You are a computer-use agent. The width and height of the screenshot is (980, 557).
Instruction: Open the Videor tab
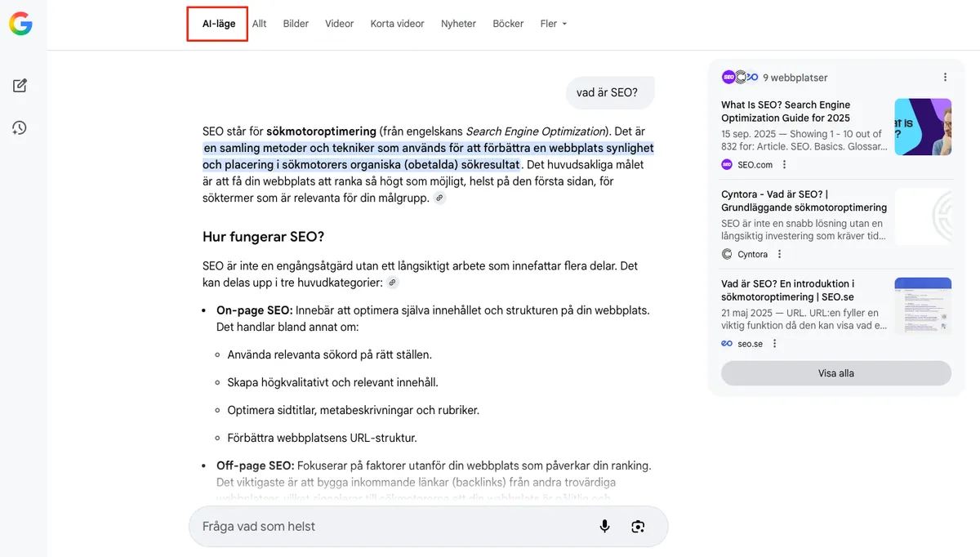[x=339, y=24]
